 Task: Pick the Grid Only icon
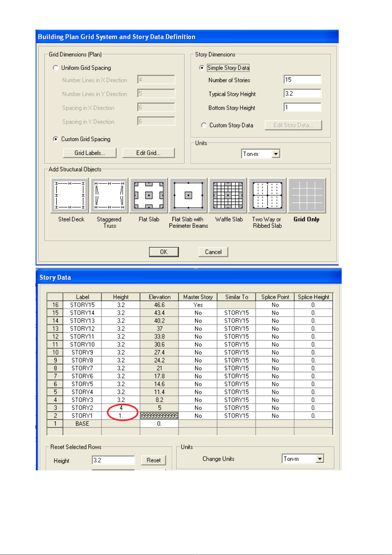307,196
